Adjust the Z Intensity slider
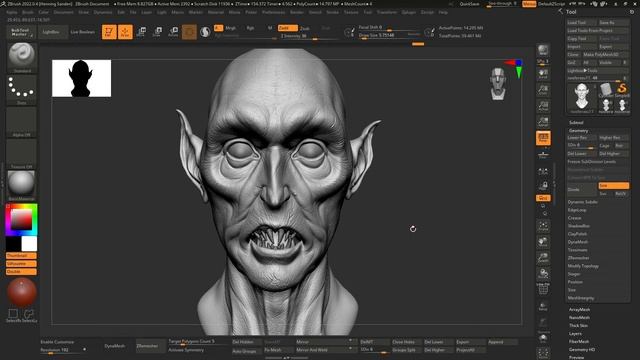 coord(309,36)
